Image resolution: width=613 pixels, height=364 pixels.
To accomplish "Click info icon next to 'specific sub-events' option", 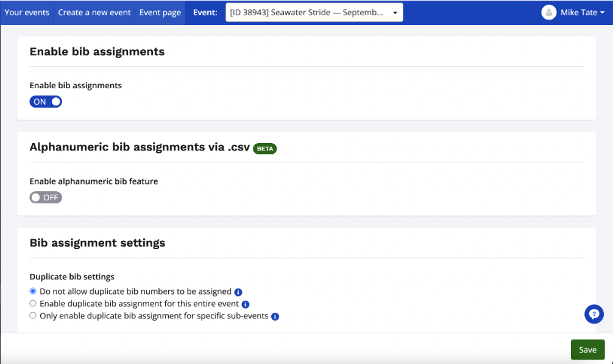I will click(x=275, y=317).
